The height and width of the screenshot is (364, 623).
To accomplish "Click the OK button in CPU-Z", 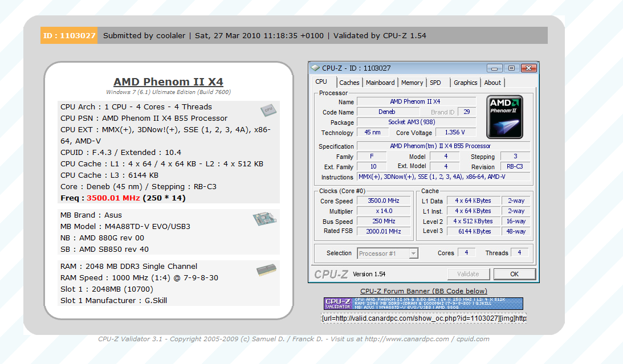I will (515, 274).
